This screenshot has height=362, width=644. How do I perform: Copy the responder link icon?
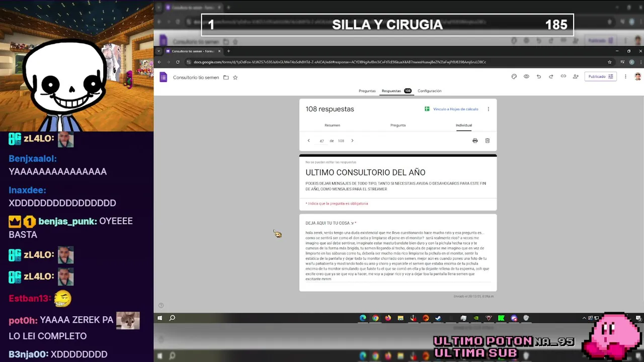coord(563,76)
